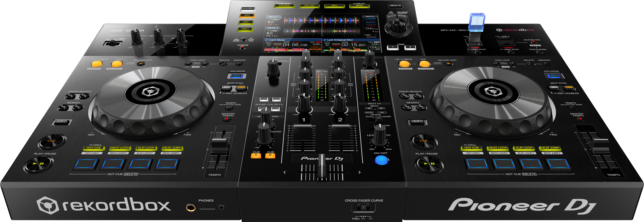Set loop OUT point on right deck
Image resolution: width=644 pixels, height=222 pixels.
pos(424,64)
